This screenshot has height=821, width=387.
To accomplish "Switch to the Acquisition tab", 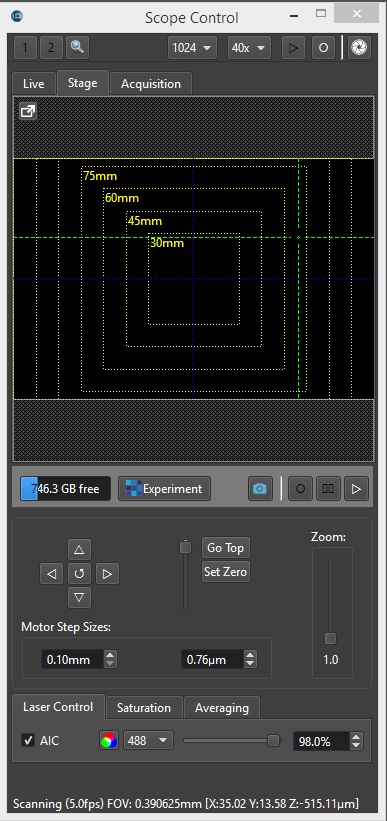I will (151, 84).
